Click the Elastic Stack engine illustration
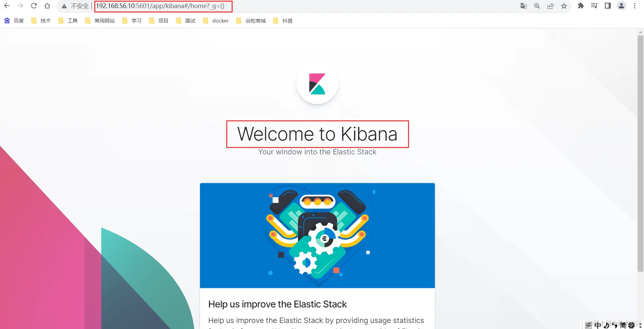Viewport: 644px width, 329px height. coord(317,236)
